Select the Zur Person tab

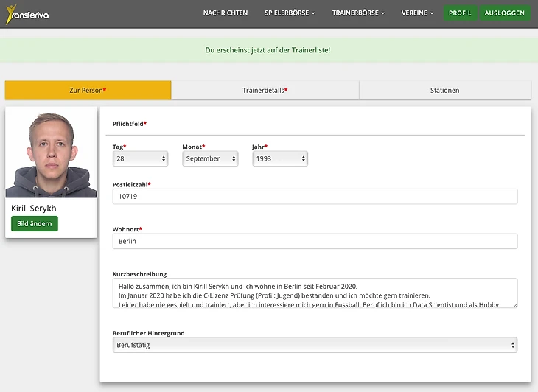[88, 90]
